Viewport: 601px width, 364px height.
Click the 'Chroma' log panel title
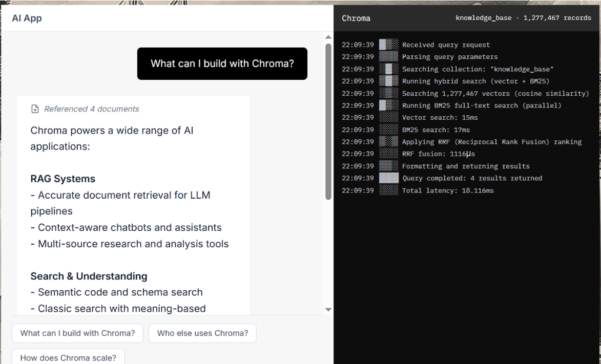point(356,18)
